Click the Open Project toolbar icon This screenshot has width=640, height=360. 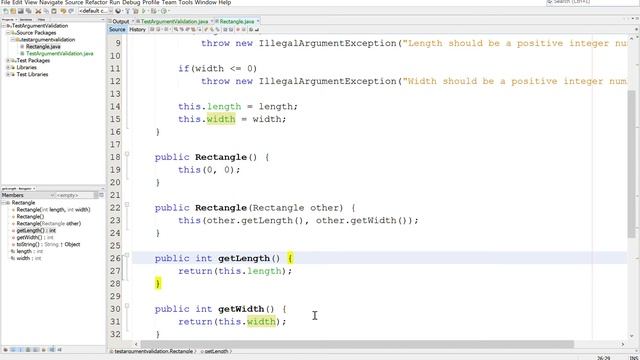21,11
